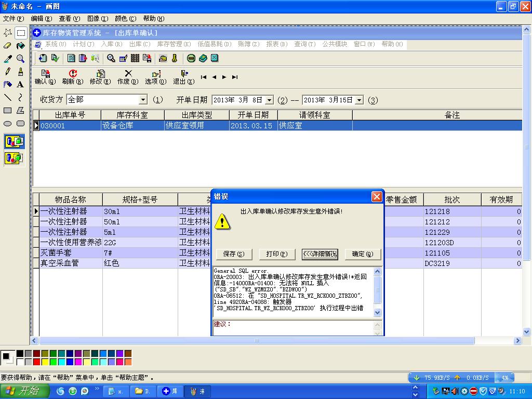The image size is (532, 399).
Task: Pick the Fill With Color bucket tool
Action: pos(21,46)
